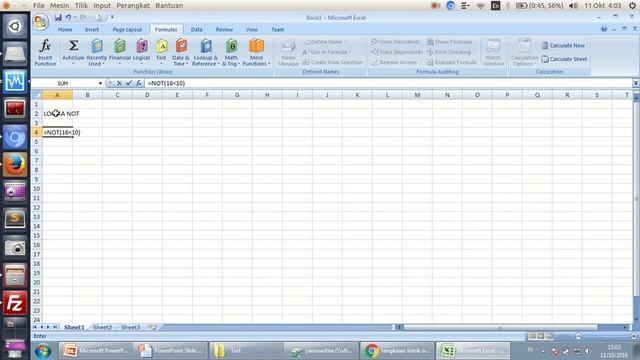Open Firefox from the Ubuntu launcher
This screenshot has height=360, width=640.
click(15, 164)
